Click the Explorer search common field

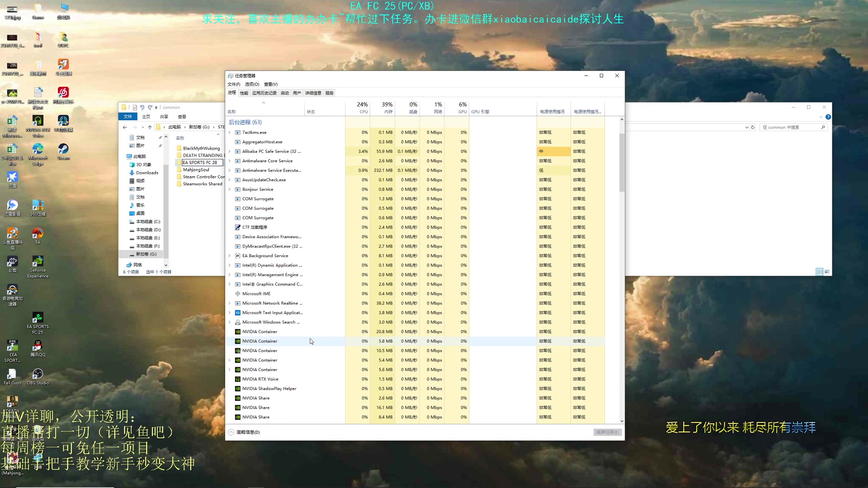pyautogui.click(x=793, y=127)
